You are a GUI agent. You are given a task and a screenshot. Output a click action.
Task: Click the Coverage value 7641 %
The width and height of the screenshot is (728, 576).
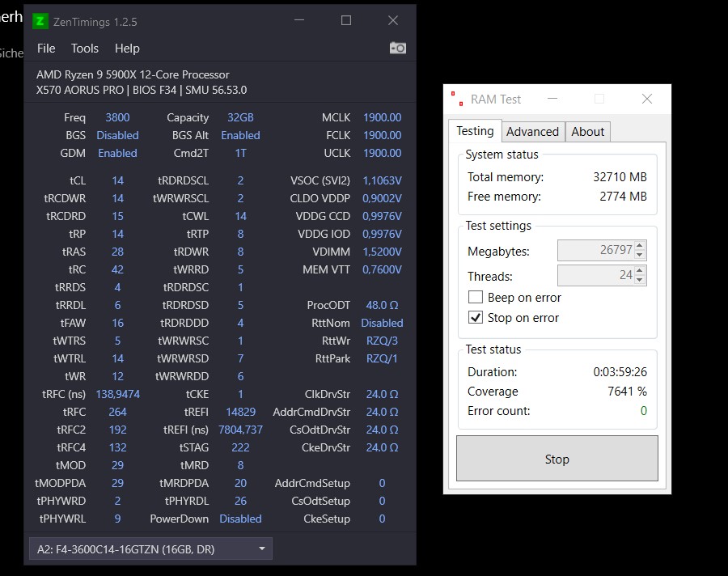[x=627, y=391]
